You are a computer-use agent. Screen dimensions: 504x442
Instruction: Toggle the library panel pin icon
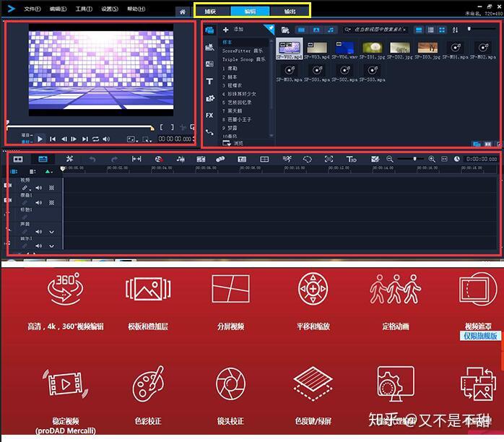[x=271, y=29]
